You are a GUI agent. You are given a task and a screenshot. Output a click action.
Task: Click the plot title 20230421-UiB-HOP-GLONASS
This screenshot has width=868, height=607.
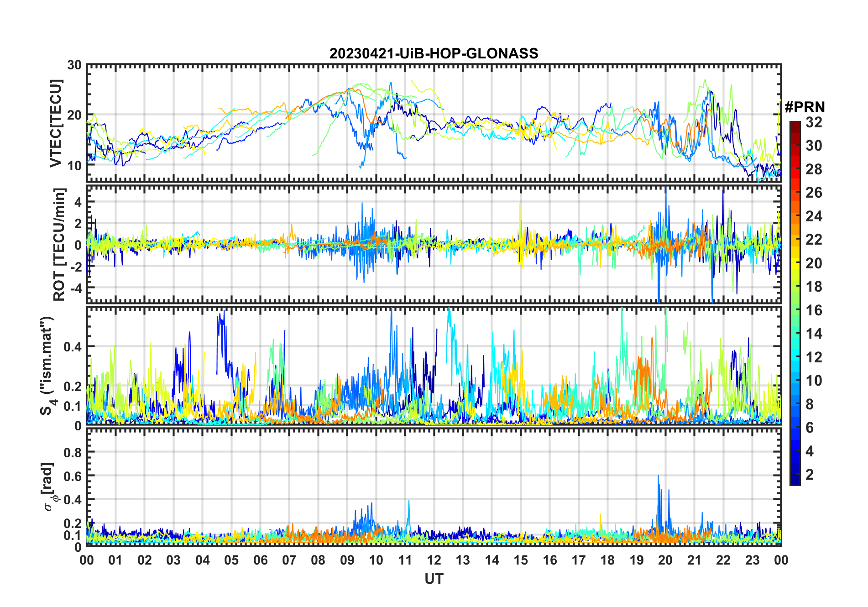pyautogui.click(x=434, y=53)
